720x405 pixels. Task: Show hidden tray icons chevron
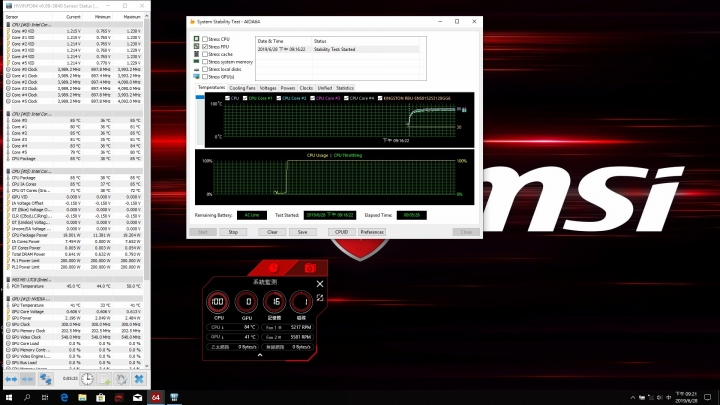click(633, 398)
